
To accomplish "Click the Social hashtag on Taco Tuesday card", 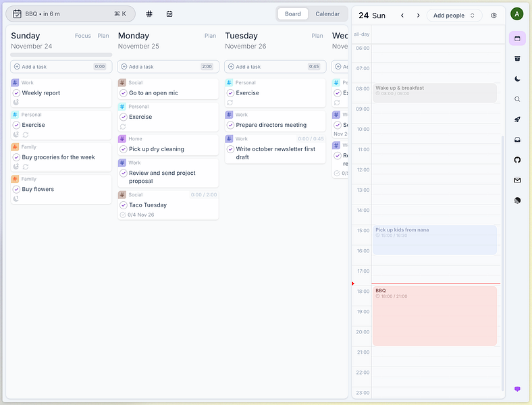I will (122, 194).
